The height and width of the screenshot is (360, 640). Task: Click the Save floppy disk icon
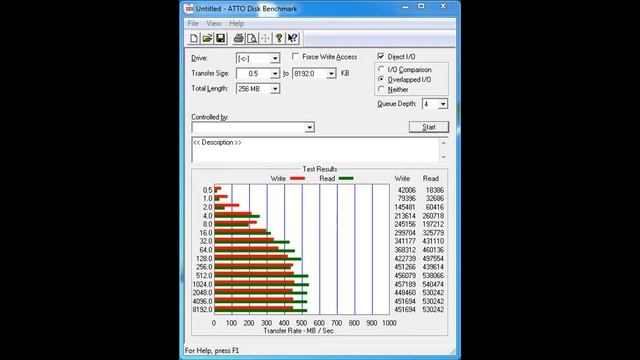pos(221,38)
